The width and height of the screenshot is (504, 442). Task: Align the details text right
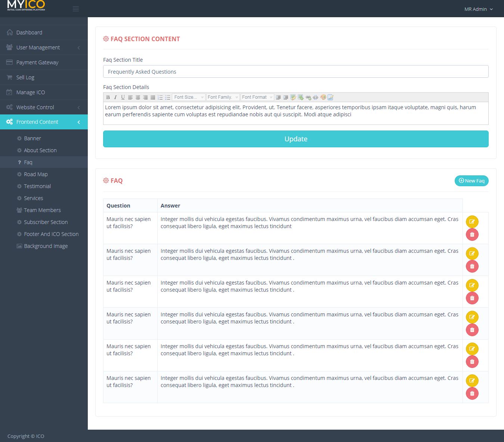point(145,97)
